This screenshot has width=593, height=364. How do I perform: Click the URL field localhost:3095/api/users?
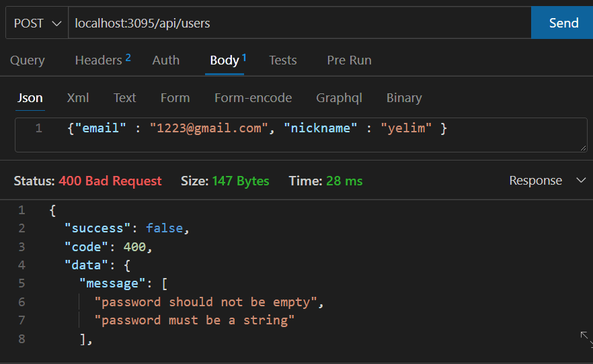pos(300,23)
